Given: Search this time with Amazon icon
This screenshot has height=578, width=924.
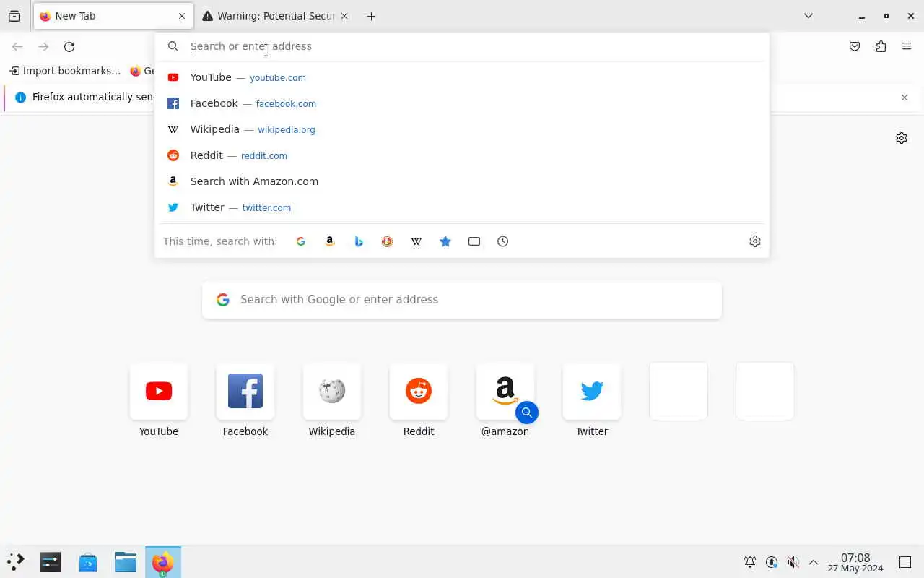Looking at the screenshot, I should click(330, 241).
